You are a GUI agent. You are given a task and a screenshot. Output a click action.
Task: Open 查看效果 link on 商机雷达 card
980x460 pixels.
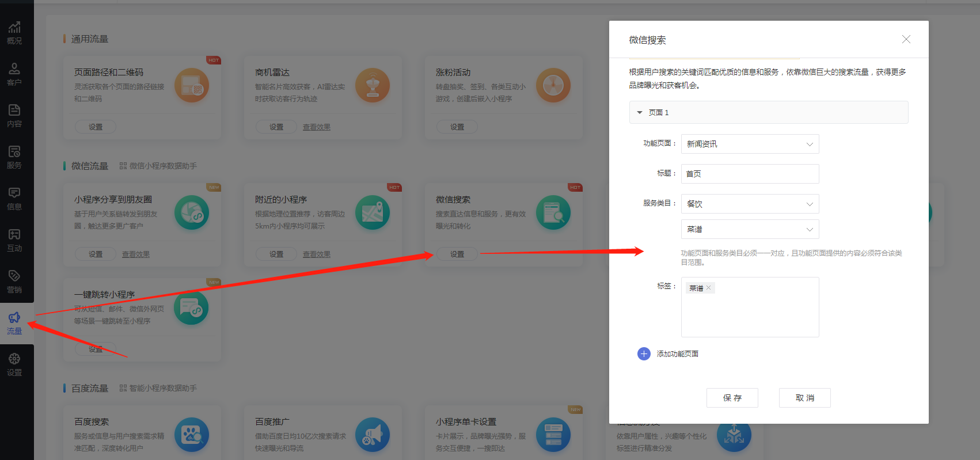coord(317,127)
